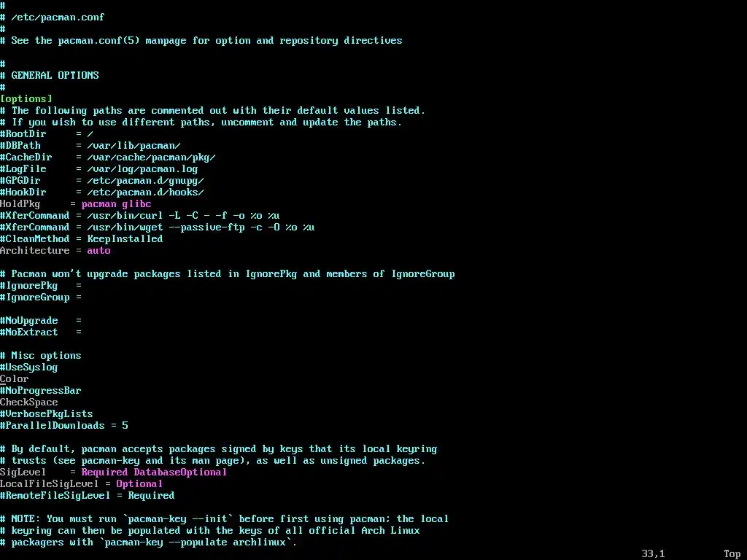
Task: Click the #CleanMethod = KeepInstalled line
Action: (82, 239)
